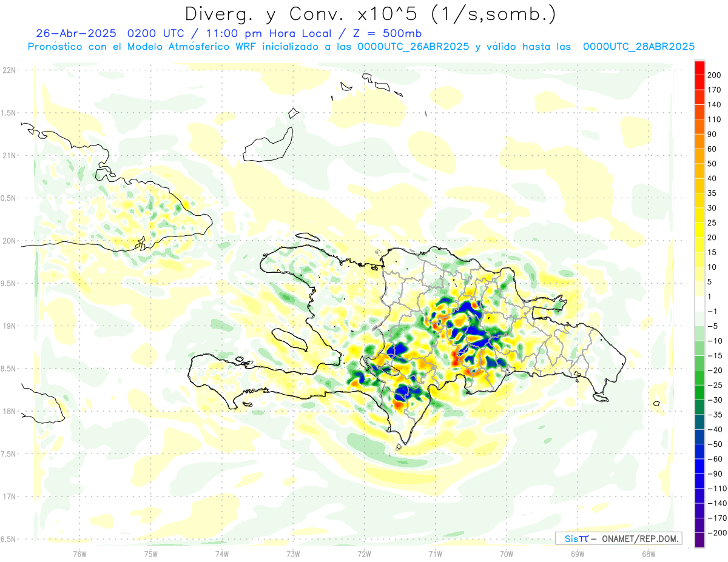
Task: Click the '70W' longitude label
Action: (506, 554)
